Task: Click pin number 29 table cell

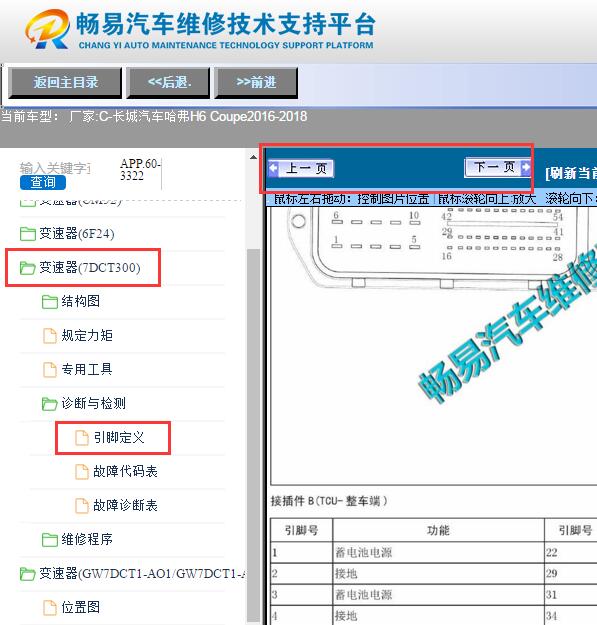Action: pos(571,574)
